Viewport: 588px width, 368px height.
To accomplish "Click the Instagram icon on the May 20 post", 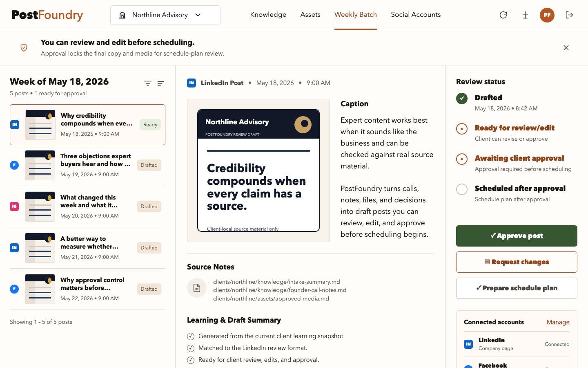I will [x=14, y=206].
